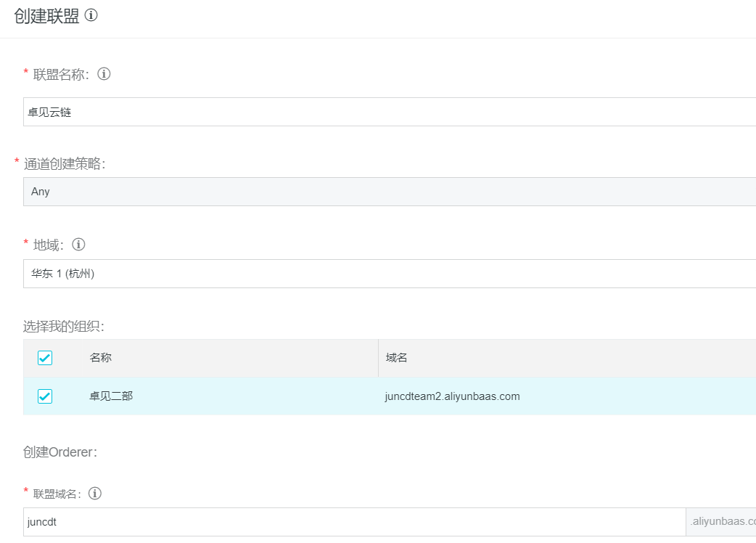Click the 名称 column header
The width and height of the screenshot is (756, 543).
[x=101, y=358]
